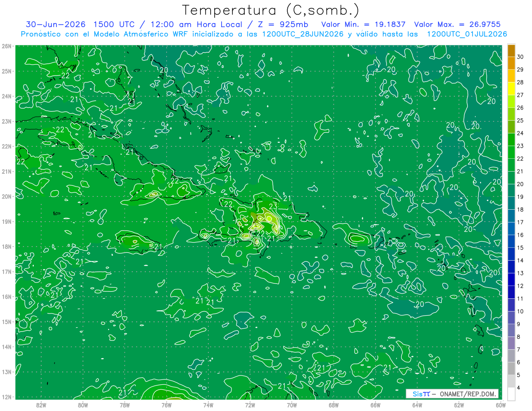
Task: Click the '13N' latitude label
Action: click(6, 372)
